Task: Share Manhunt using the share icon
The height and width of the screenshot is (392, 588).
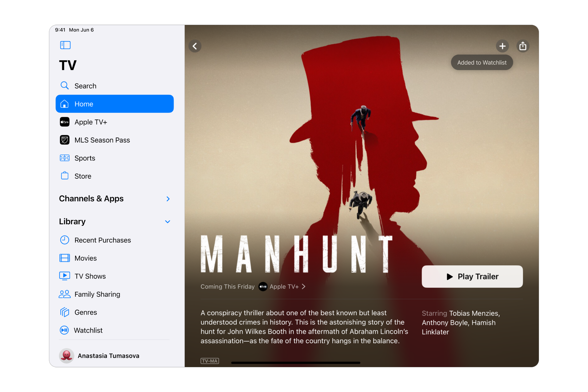Action: [x=523, y=46]
